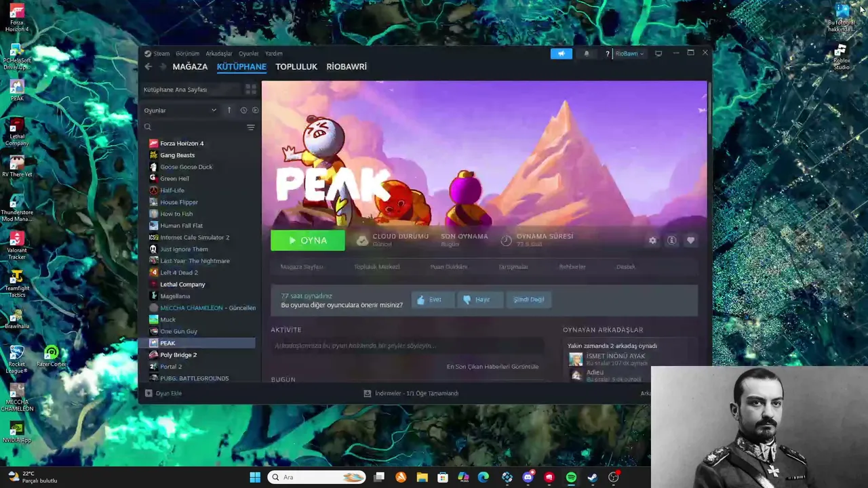
Task: Click the Windows Start button
Action: (x=255, y=477)
